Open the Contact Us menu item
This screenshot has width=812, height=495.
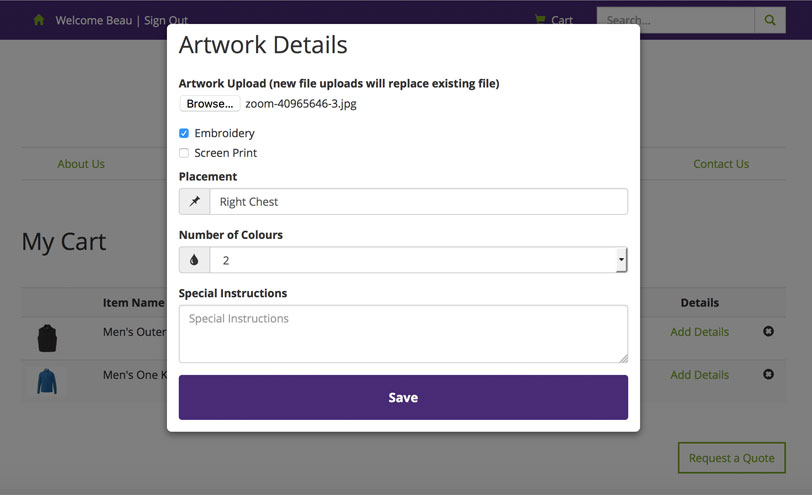tap(721, 164)
